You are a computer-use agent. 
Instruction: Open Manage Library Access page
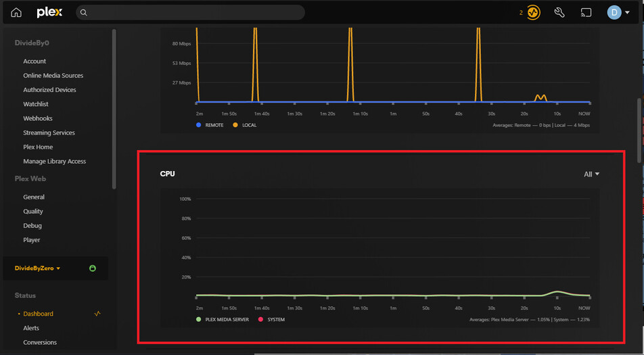[x=55, y=162]
